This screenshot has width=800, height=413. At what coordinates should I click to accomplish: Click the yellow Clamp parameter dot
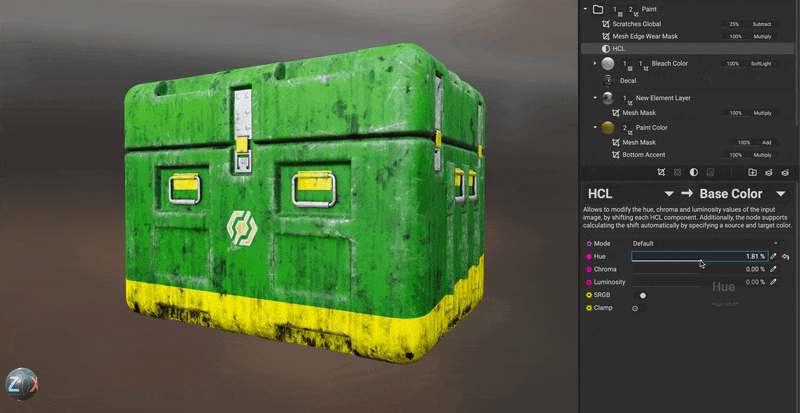tap(589, 308)
